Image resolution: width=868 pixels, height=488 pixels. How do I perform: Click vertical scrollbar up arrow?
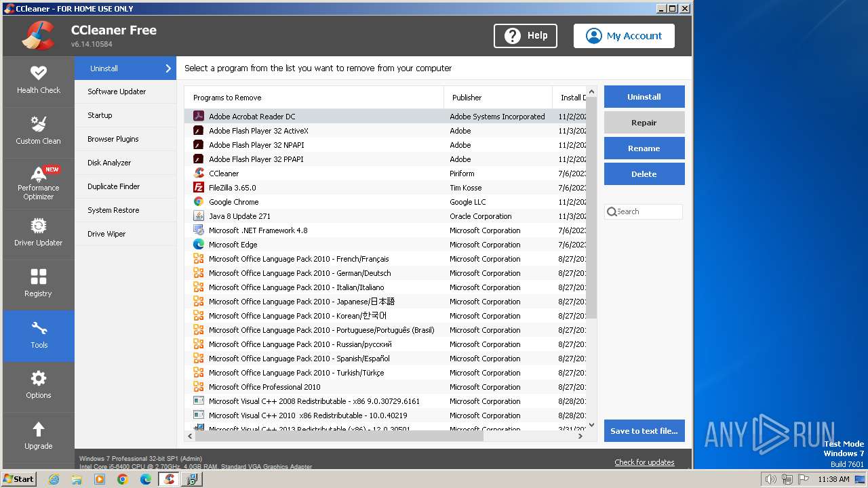click(591, 91)
